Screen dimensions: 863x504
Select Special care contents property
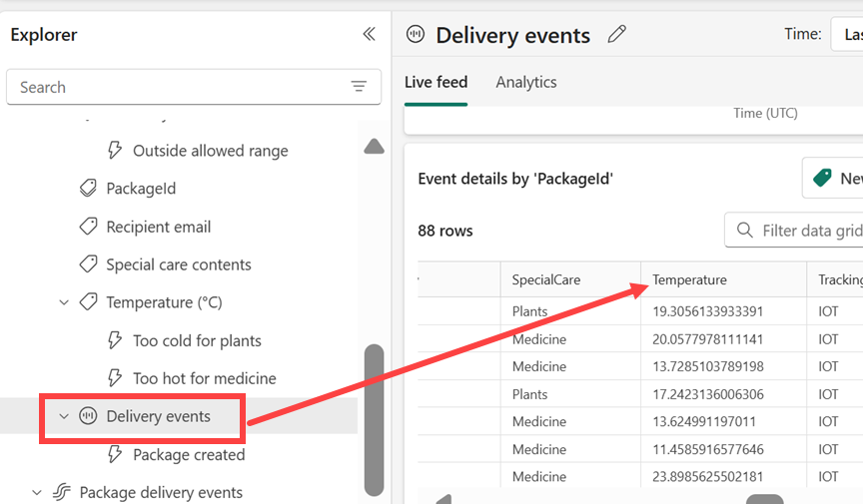[x=179, y=264]
